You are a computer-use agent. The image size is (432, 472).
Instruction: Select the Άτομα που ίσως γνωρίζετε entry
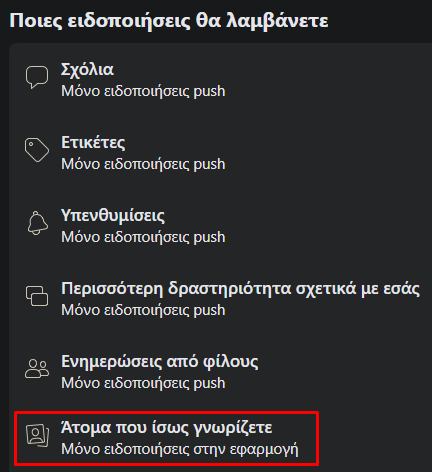click(167, 438)
